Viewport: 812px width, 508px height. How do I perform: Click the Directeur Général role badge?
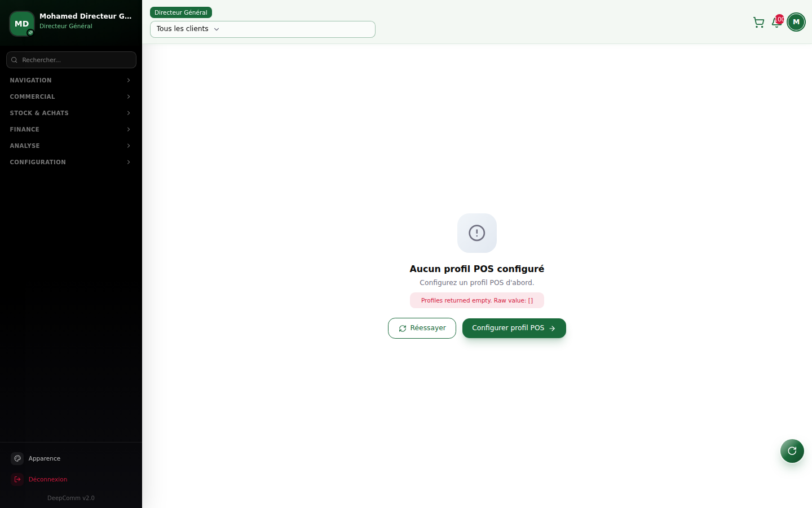181,12
